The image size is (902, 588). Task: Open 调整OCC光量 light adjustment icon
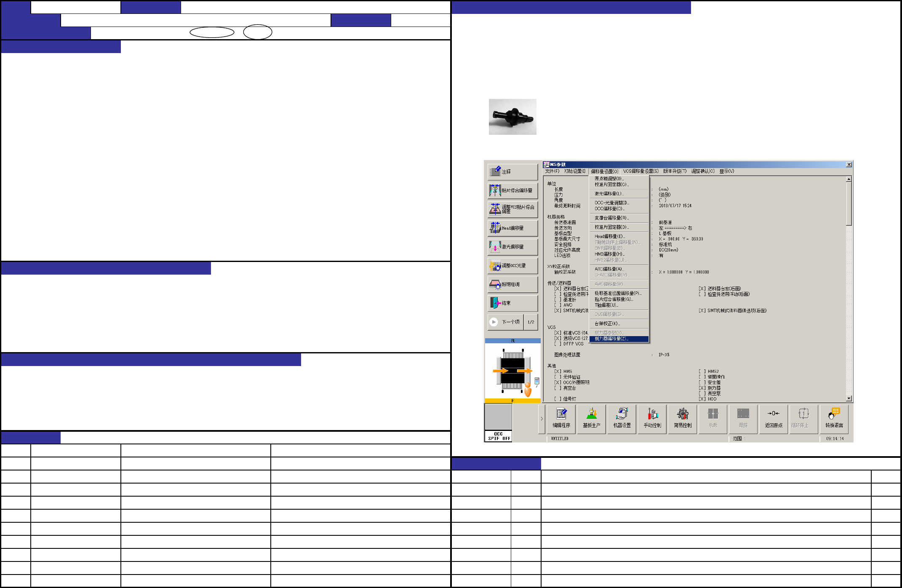(512, 266)
